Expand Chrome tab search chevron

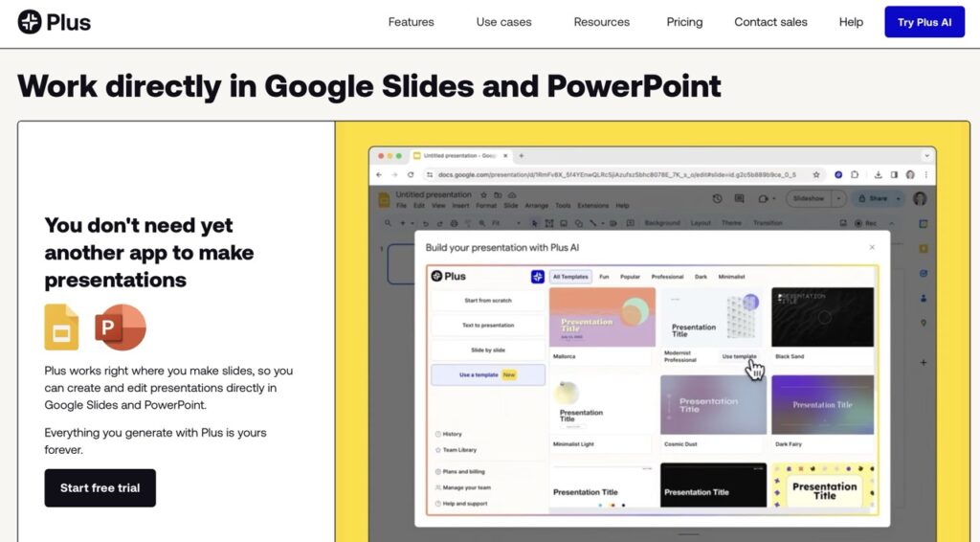(926, 156)
